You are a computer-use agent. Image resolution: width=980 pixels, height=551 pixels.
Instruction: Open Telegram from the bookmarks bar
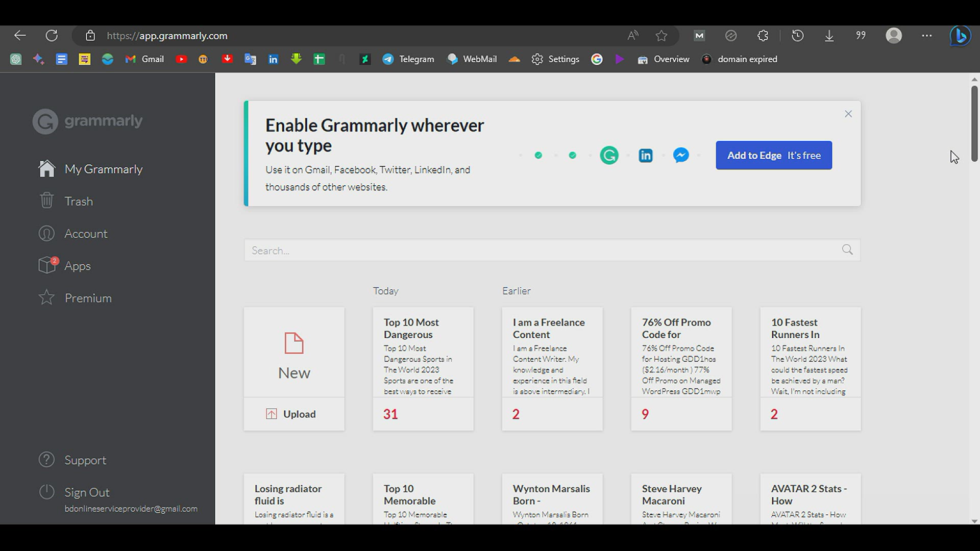408,59
